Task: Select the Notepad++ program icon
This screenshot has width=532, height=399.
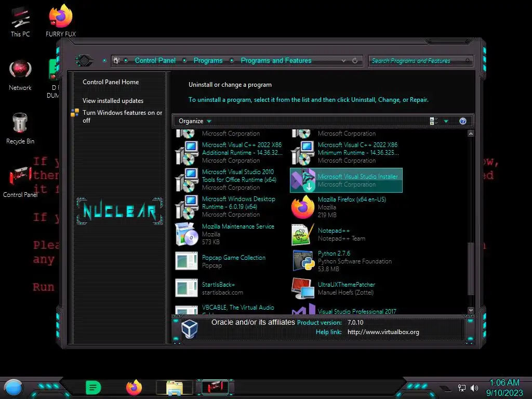Action: tap(303, 234)
